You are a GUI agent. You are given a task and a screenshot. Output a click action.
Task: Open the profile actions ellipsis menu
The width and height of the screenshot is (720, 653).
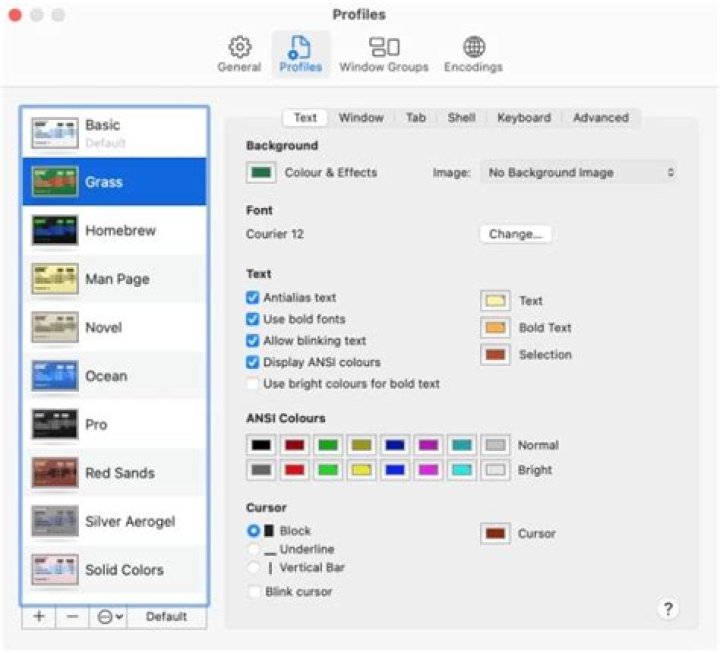(x=110, y=616)
